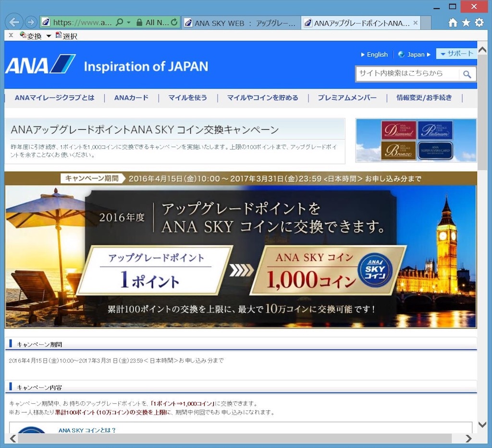The width and height of the screenshot is (492, 448).
Task: Open the browser Home icon
Action: (x=453, y=22)
